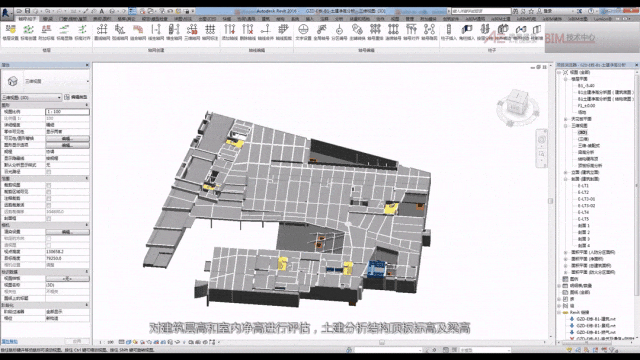Screen dimensions: 640x360
Task: Expand the sections node in Project Browser
Action: pyautogui.click(x=566, y=179)
